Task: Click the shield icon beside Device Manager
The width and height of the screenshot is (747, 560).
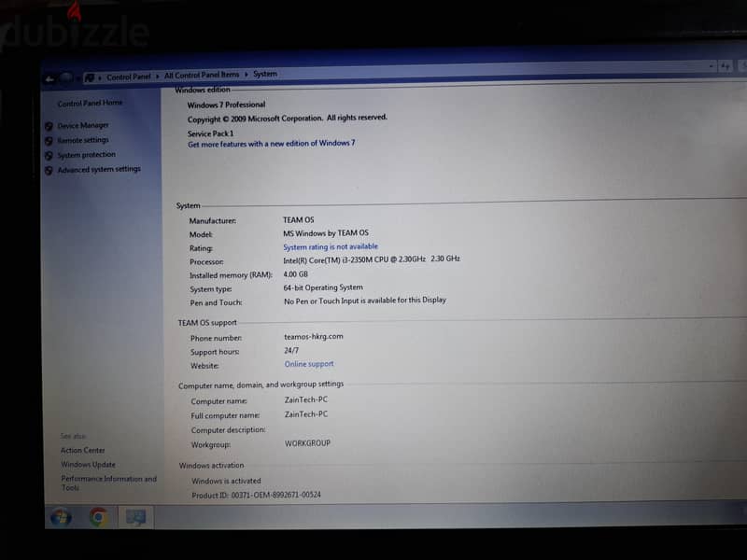Action: [49, 126]
